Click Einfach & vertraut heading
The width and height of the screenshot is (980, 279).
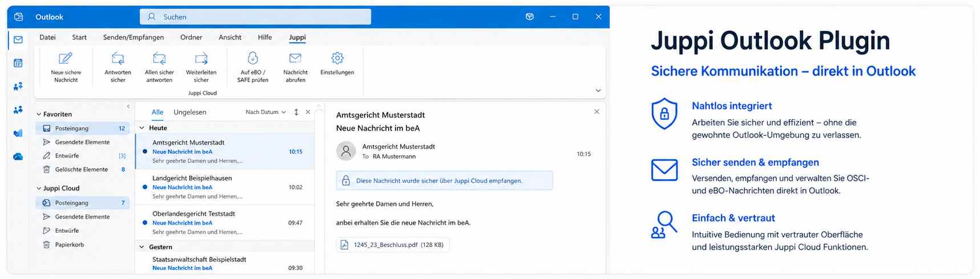[733, 218]
